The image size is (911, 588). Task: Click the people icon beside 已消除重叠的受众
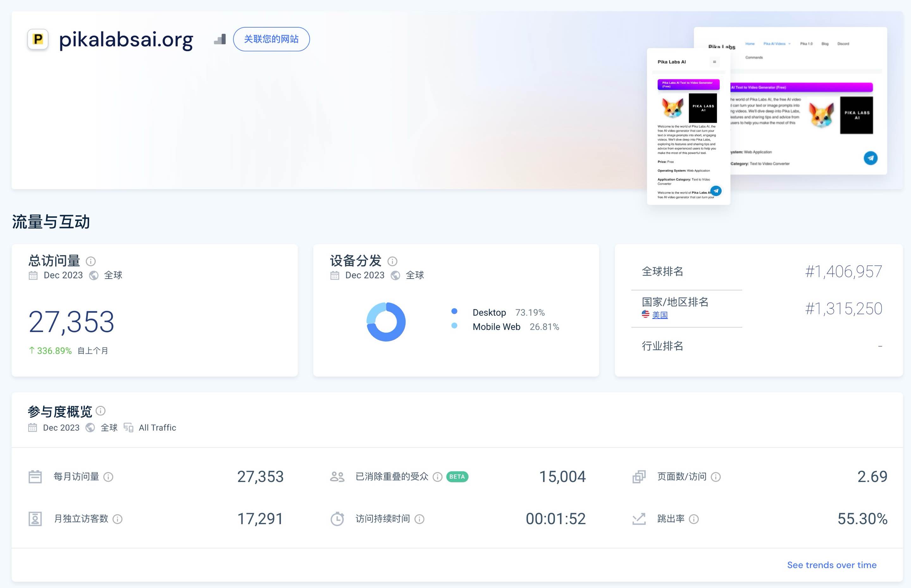(x=337, y=477)
